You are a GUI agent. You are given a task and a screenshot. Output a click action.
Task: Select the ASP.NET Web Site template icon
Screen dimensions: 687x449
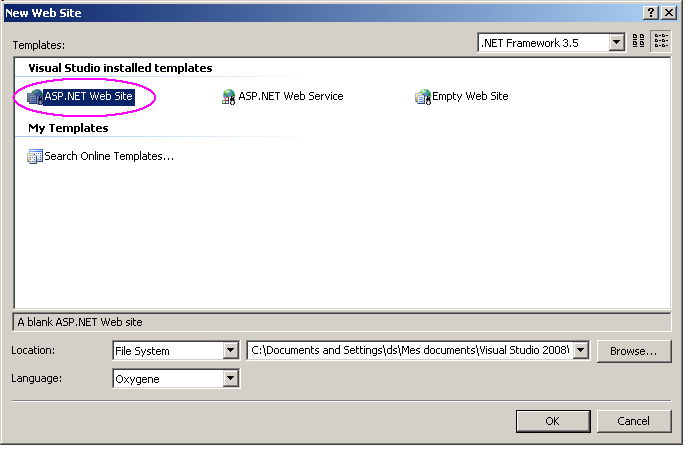click(35, 97)
